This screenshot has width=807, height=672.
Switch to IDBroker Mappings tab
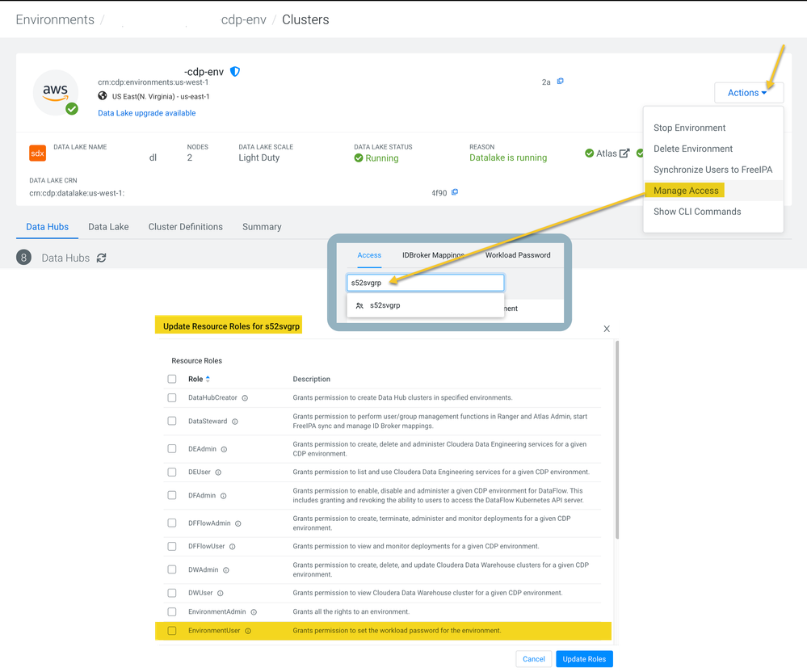tap(433, 255)
